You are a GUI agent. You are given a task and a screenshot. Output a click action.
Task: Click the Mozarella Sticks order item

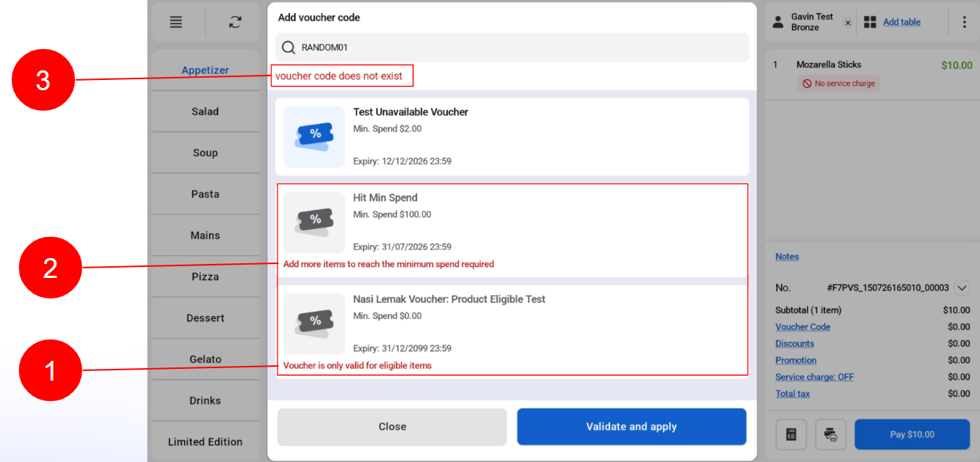[x=829, y=65]
